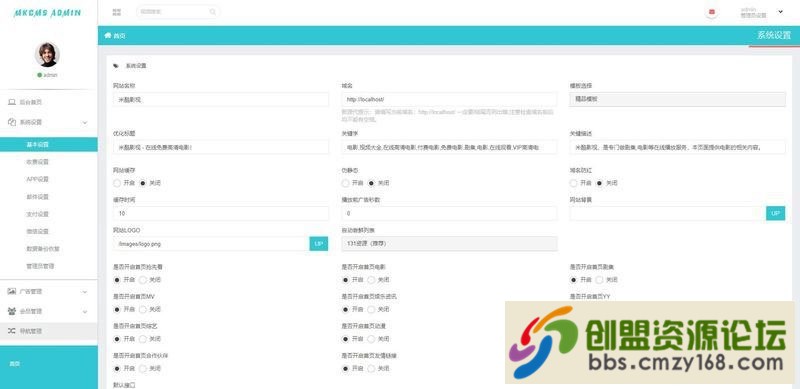Select 开启 for 域名防红

[573, 183]
